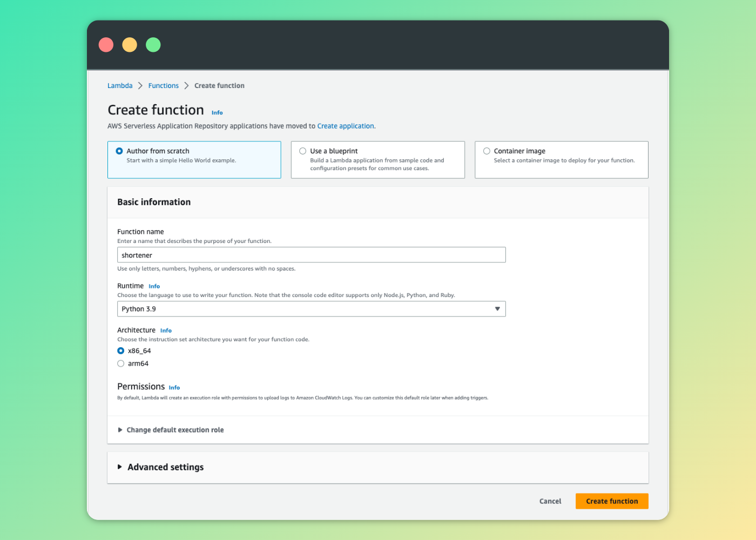
Task: Select Use a blueprint radio option
Action: (303, 151)
